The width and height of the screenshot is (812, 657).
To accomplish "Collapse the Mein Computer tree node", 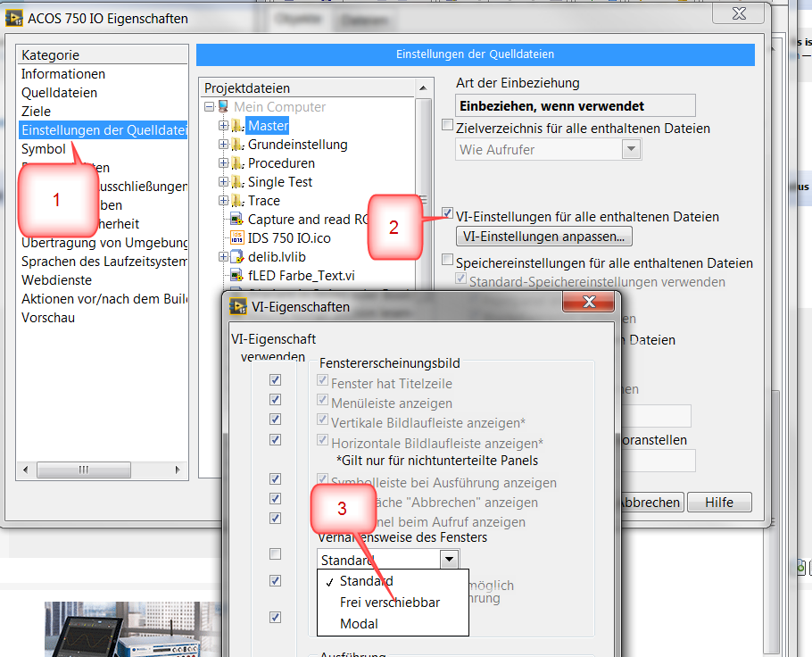I will 209,107.
